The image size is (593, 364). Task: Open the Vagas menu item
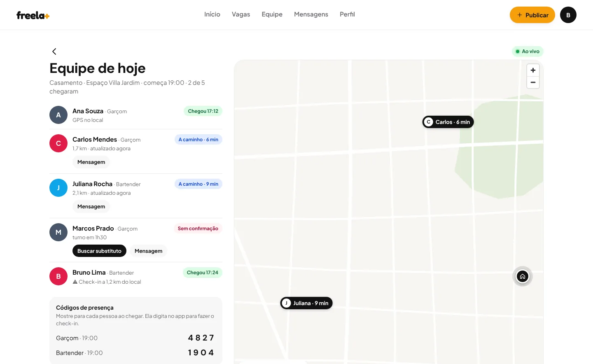tap(241, 14)
